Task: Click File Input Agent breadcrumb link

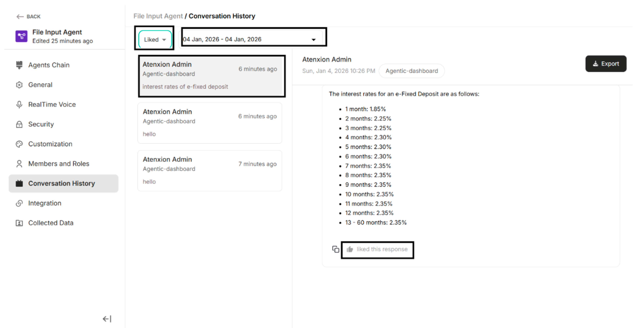Action: (x=158, y=16)
